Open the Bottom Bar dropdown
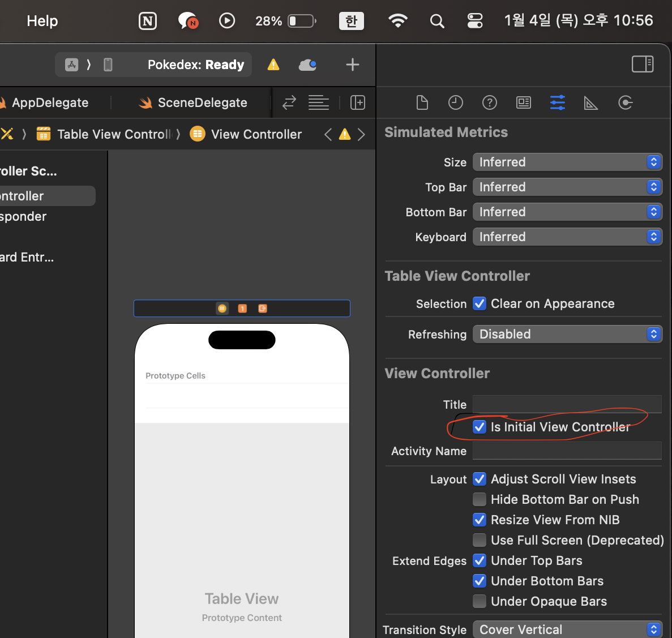Screen dimensions: 672x638 (x=567, y=212)
